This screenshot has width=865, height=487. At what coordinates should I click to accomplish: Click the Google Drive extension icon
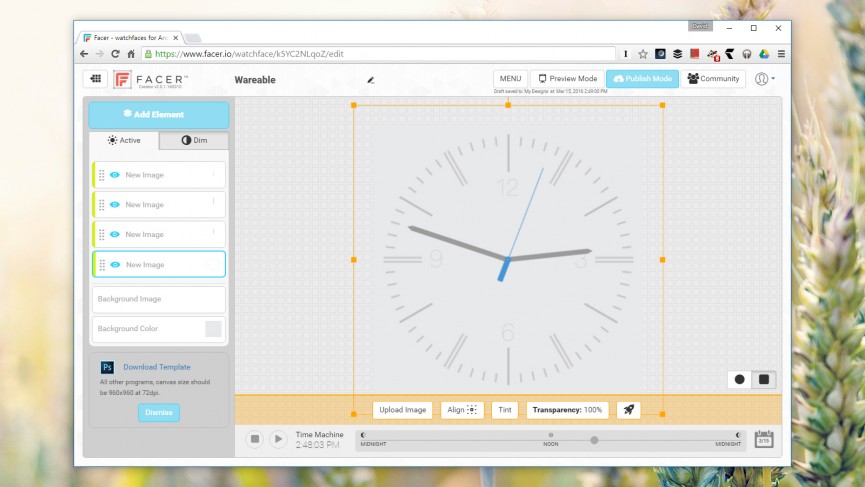(x=764, y=54)
